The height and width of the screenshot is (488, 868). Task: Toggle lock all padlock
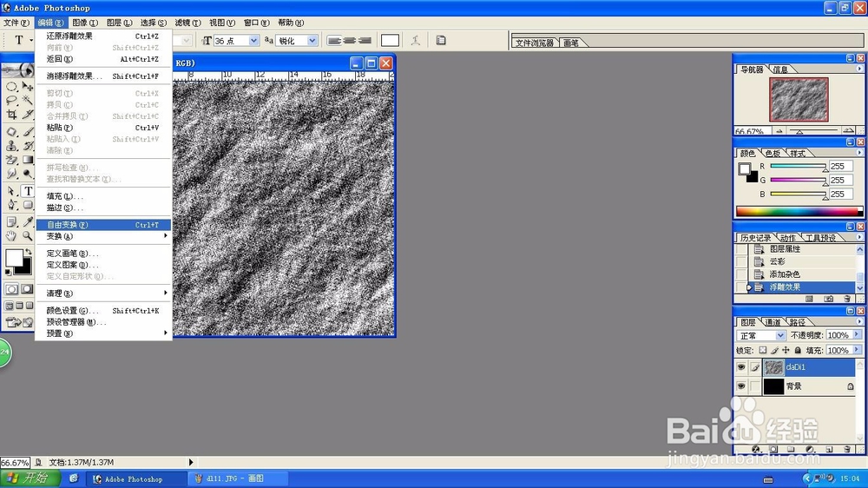point(798,350)
